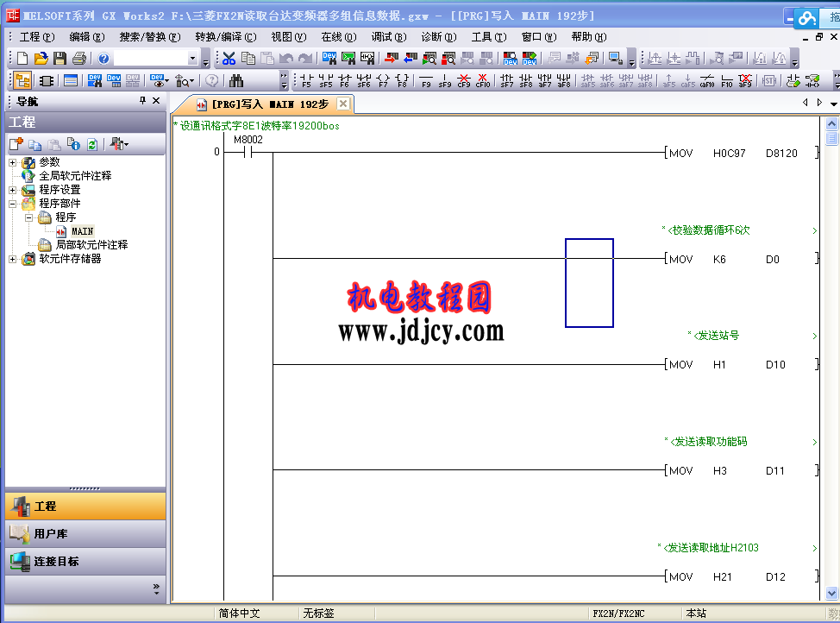Expand the 程序设置 tree node
Viewport: 840px width, 623px height.
pos(13,190)
